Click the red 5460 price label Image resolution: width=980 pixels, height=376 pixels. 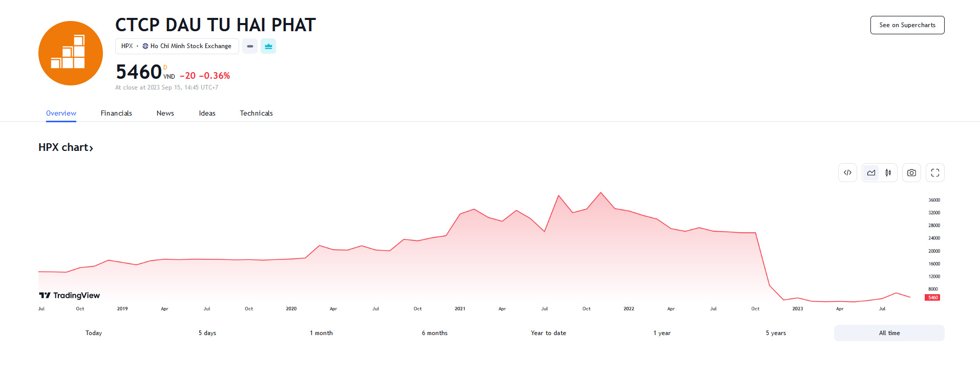coord(932,298)
